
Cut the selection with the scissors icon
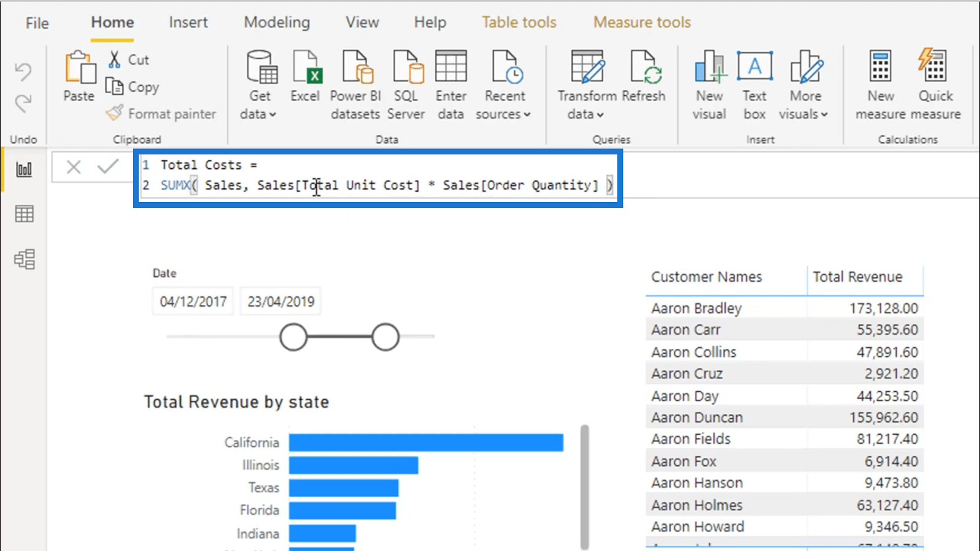114,59
